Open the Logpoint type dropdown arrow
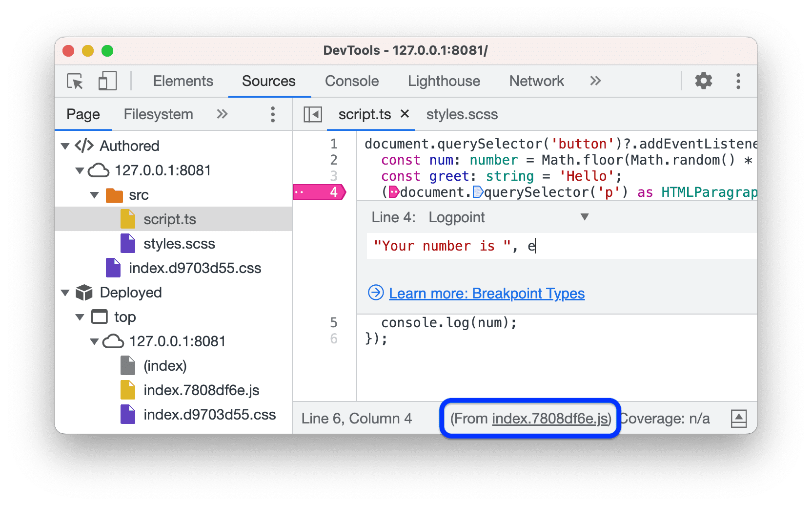Screen dimensions: 812x506 coord(584,217)
